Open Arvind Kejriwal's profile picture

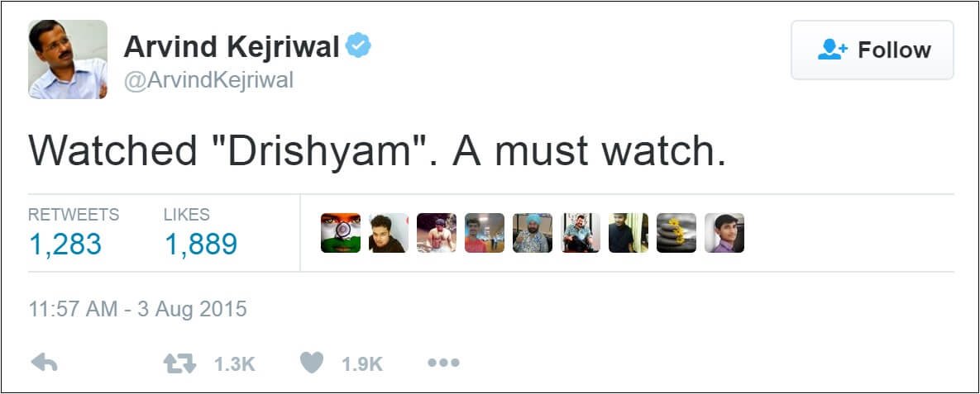click(x=68, y=59)
